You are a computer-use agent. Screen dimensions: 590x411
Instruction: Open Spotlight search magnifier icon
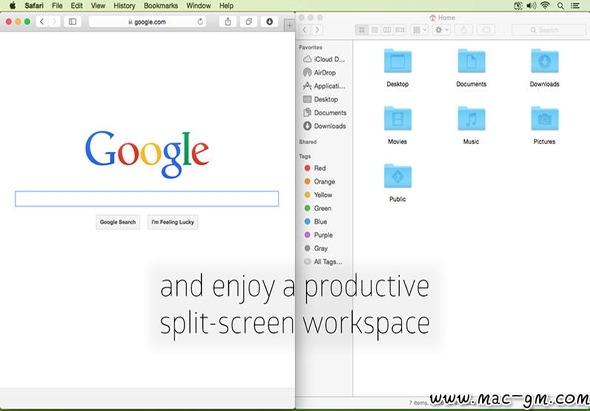coord(560,6)
